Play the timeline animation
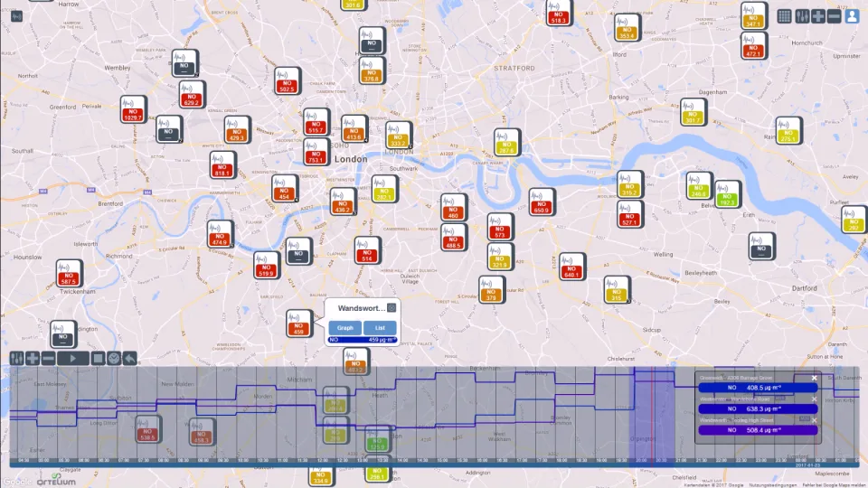 73,359
